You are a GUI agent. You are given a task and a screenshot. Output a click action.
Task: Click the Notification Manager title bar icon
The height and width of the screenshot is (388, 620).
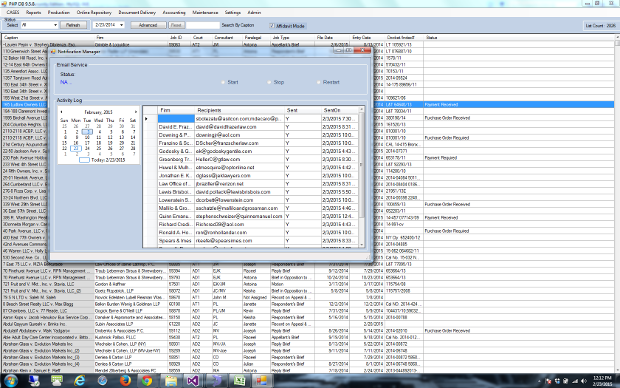(x=53, y=51)
